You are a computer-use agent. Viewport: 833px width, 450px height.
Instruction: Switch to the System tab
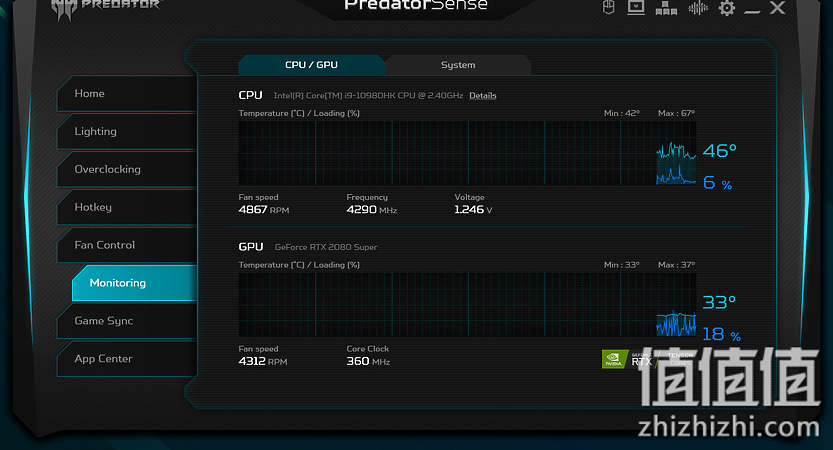pyautogui.click(x=458, y=65)
